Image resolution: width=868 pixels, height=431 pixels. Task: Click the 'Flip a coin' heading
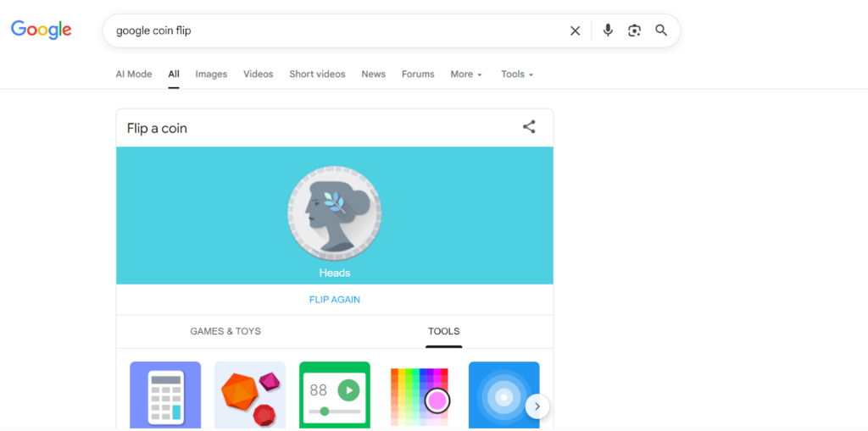tap(157, 129)
